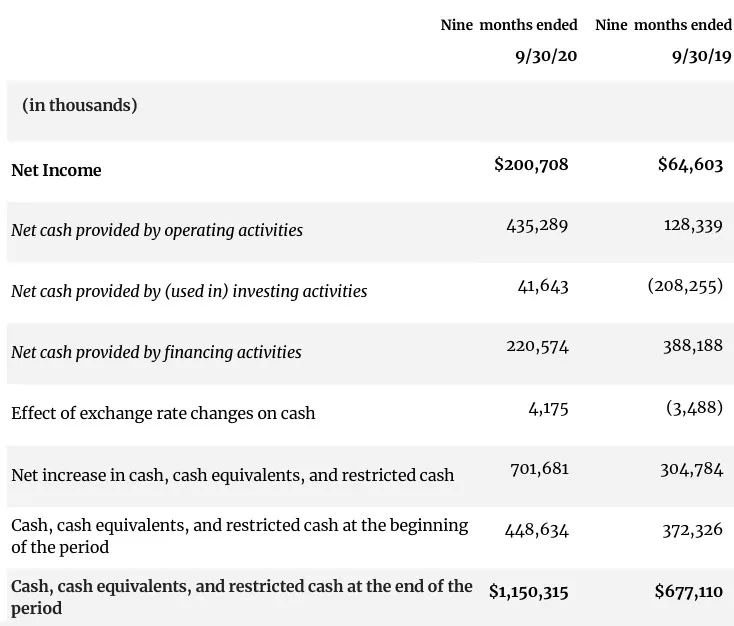Click end-of-period cash total $1,150,315
The image size is (734, 626).
pos(528,592)
